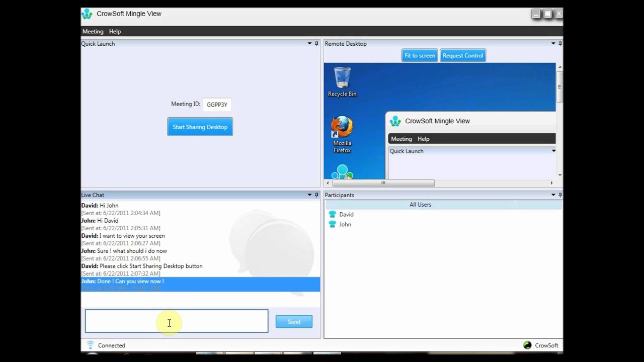This screenshot has height=362, width=644.
Task: Click the CrowSoft Mingle View title bar logo
Action: pyautogui.click(x=87, y=14)
